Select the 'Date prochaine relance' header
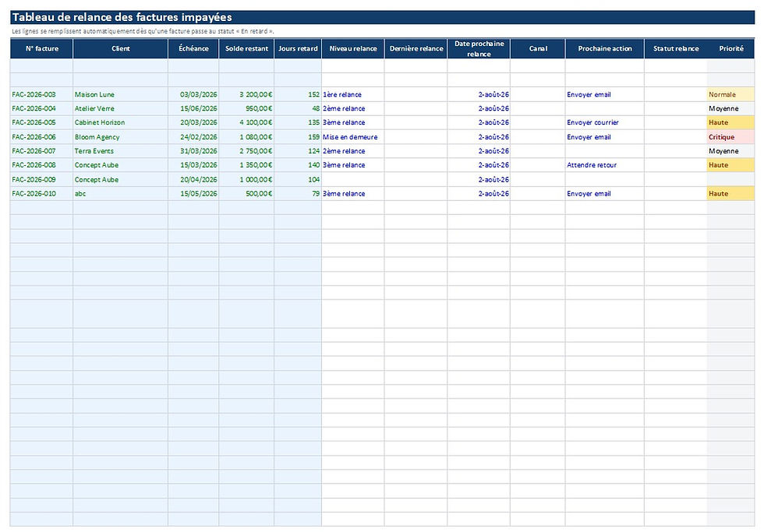Viewport: 764px width, 532px height. 479,48
